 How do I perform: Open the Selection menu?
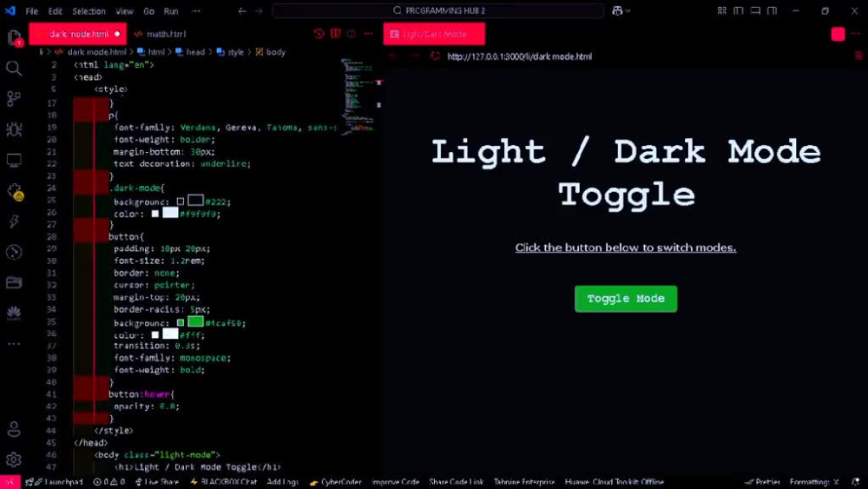89,10
